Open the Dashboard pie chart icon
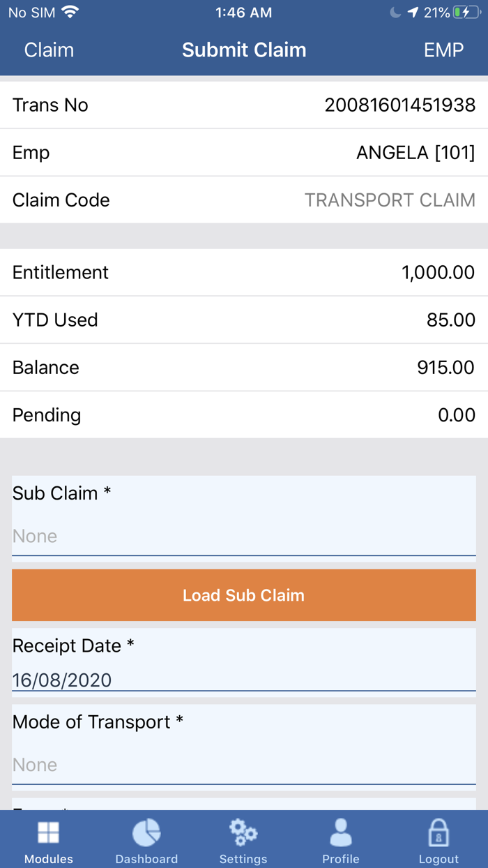488x868 pixels. click(146, 832)
